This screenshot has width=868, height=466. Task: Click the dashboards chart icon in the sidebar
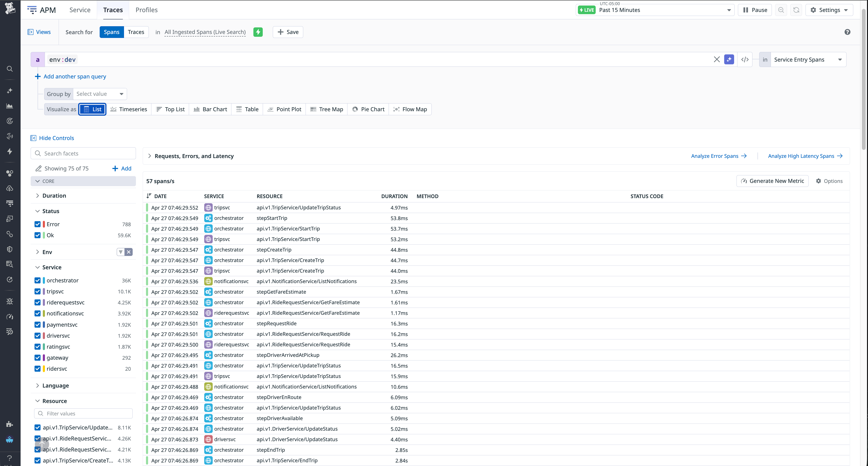10,106
